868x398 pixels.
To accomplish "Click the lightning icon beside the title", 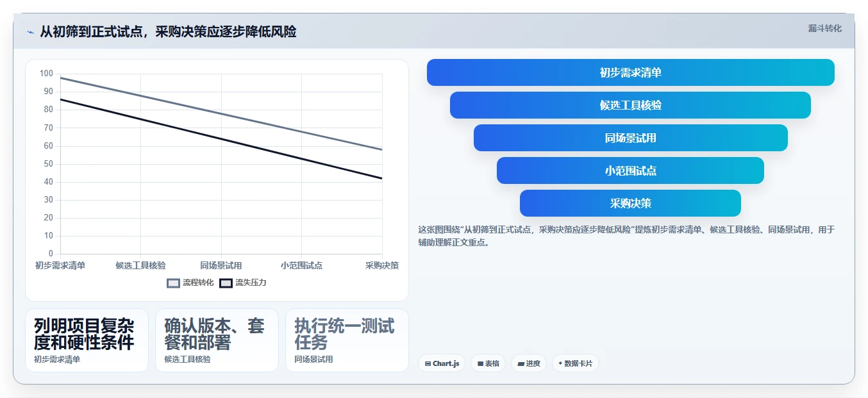I will 30,32.
